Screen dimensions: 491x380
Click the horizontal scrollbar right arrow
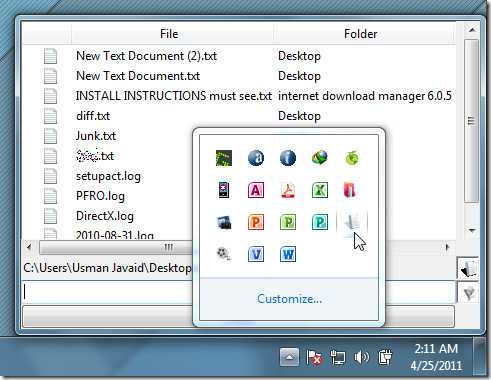447,247
